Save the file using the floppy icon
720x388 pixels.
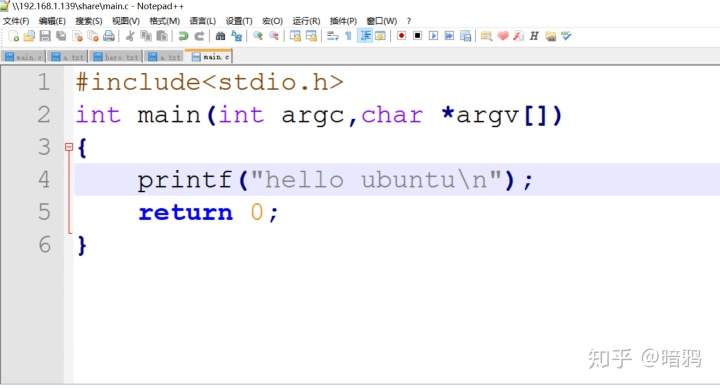[x=45, y=36]
